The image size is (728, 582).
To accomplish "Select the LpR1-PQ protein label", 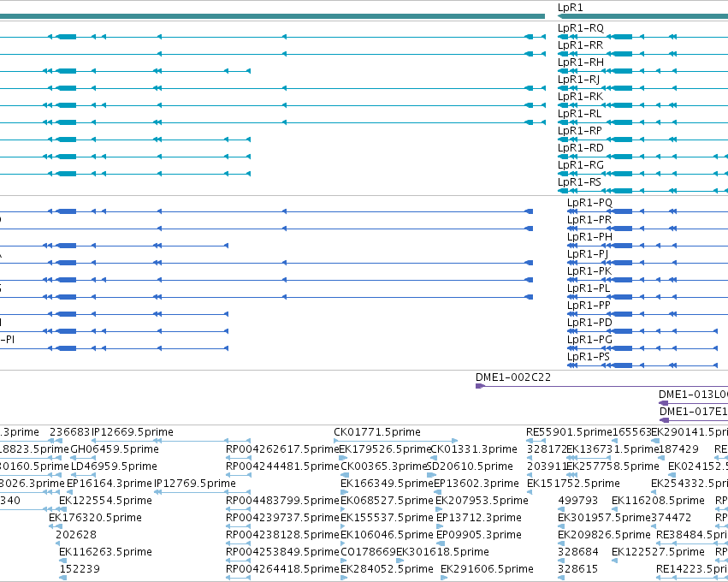I will 589,203.
